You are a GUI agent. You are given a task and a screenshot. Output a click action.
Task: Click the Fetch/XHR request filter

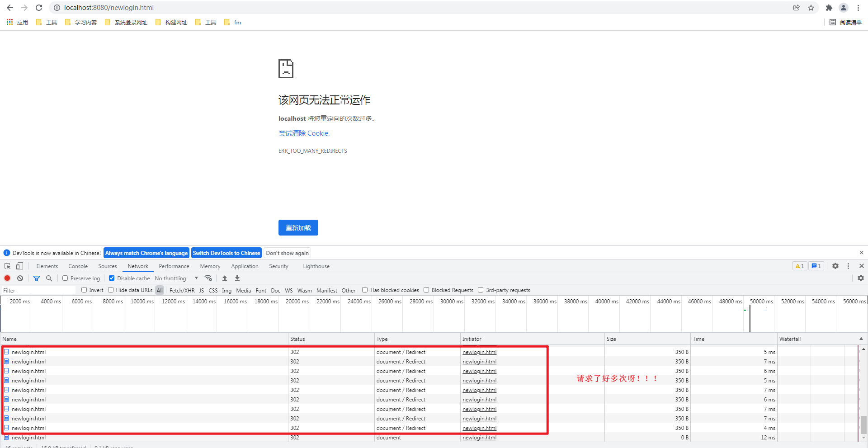click(x=182, y=290)
